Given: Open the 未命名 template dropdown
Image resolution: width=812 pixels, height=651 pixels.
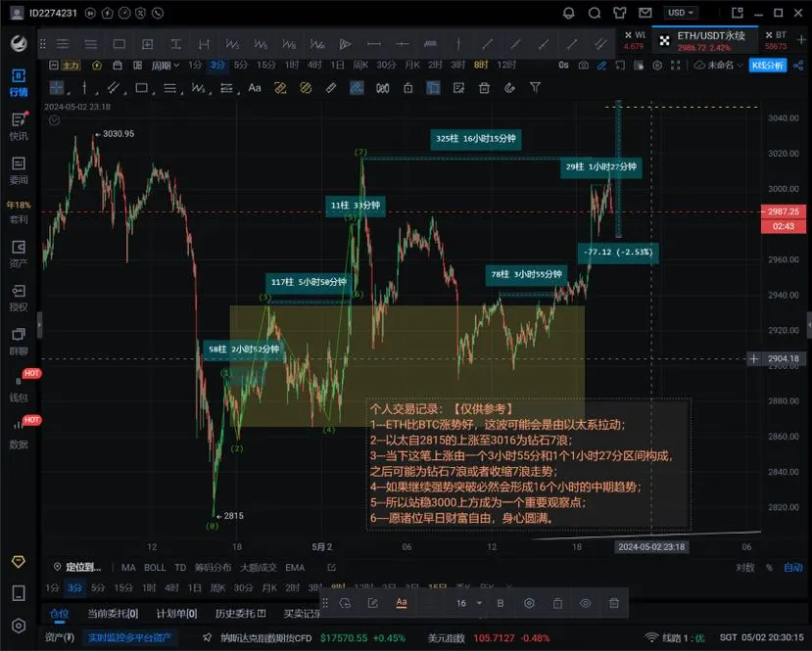Looking at the screenshot, I should 718,66.
